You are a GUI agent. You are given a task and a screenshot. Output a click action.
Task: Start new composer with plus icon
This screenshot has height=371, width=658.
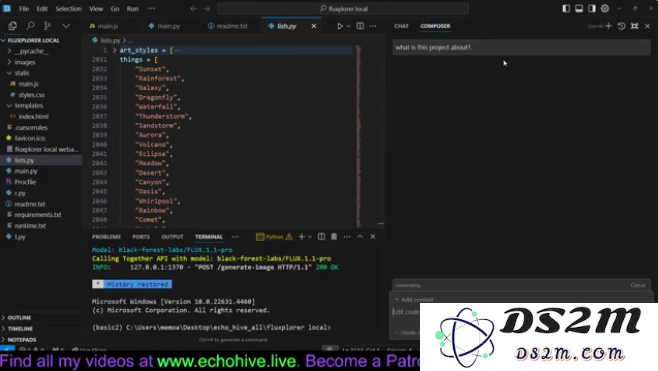click(608, 26)
